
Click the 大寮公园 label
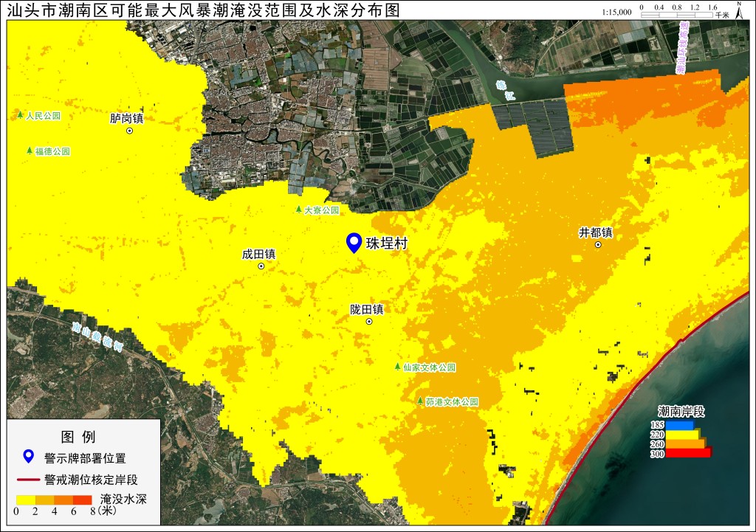pyautogui.click(x=322, y=210)
